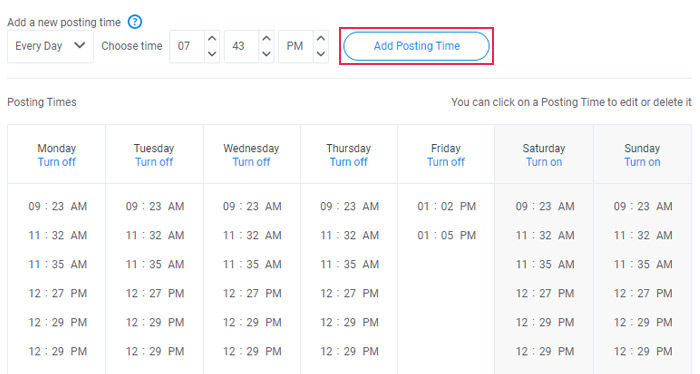Click the Add Posting Time button

(416, 46)
